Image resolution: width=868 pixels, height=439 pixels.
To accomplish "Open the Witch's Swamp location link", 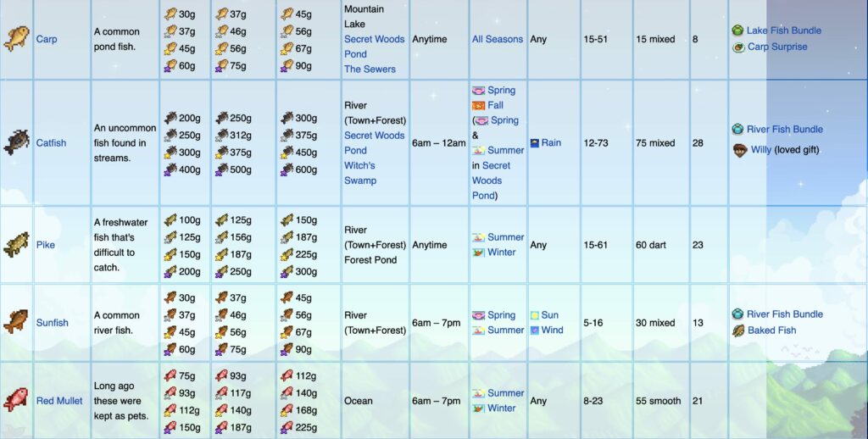I will click(x=359, y=173).
